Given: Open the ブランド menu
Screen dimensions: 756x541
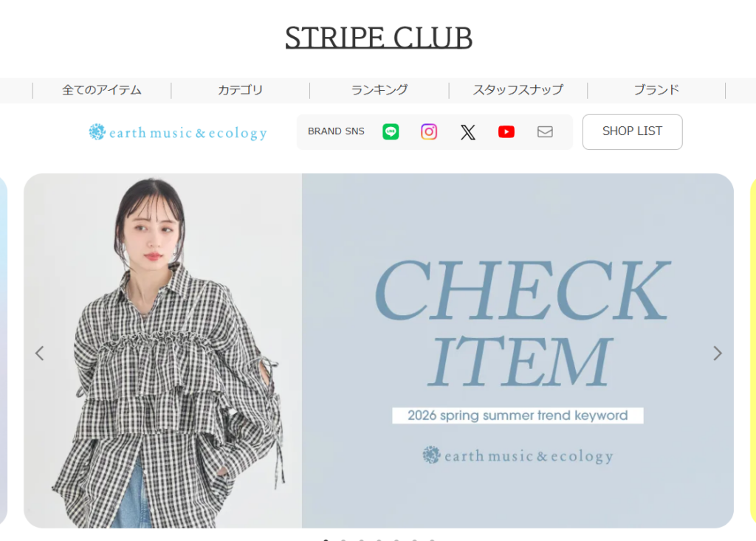Looking at the screenshot, I should click(x=656, y=90).
